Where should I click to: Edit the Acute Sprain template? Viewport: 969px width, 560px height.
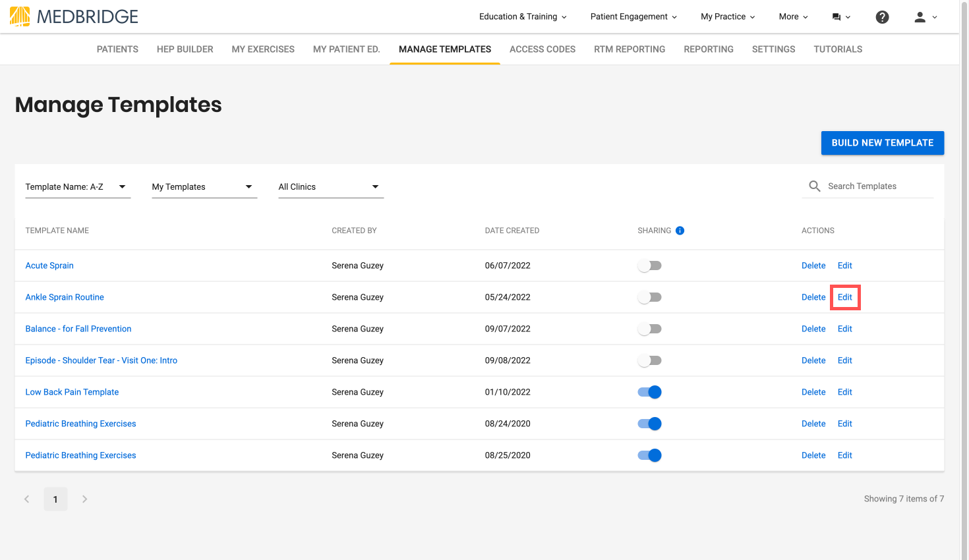click(845, 266)
